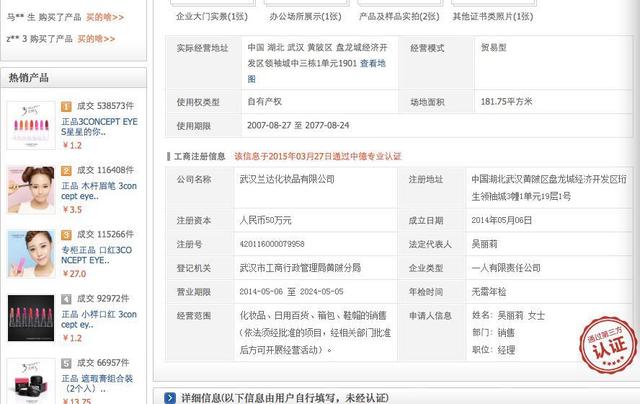
Task: Click the lipstick set thumbnail priced ¥1.2 at top
Action: [x=30, y=124]
